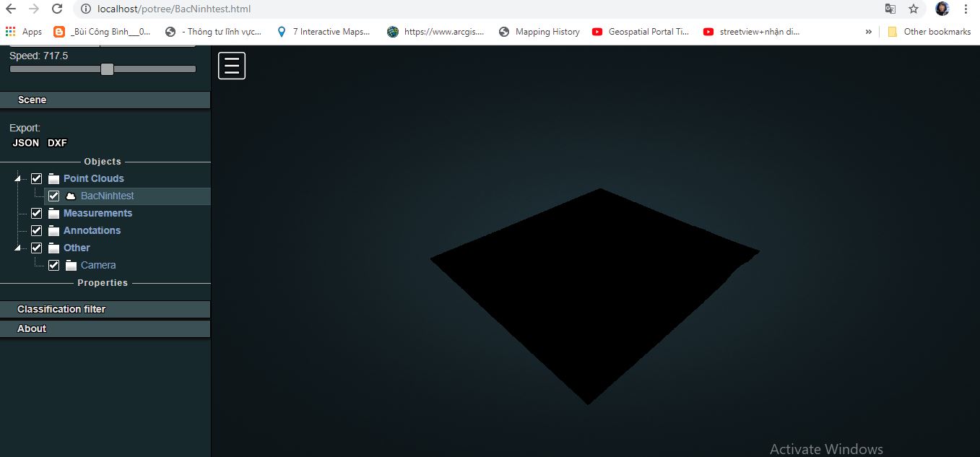Open Google Translate icon in address bar
Viewport: 980px width, 457px height.
(890, 9)
